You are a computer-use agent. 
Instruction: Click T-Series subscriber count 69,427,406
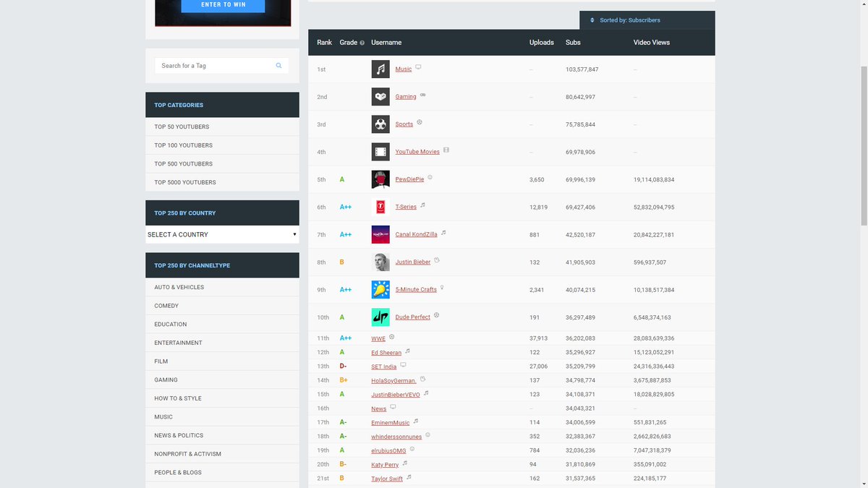point(580,207)
